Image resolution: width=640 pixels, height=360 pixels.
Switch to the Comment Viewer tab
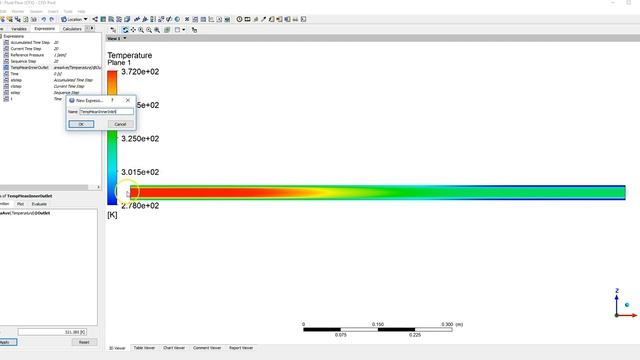pyautogui.click(x=207, y=348)
